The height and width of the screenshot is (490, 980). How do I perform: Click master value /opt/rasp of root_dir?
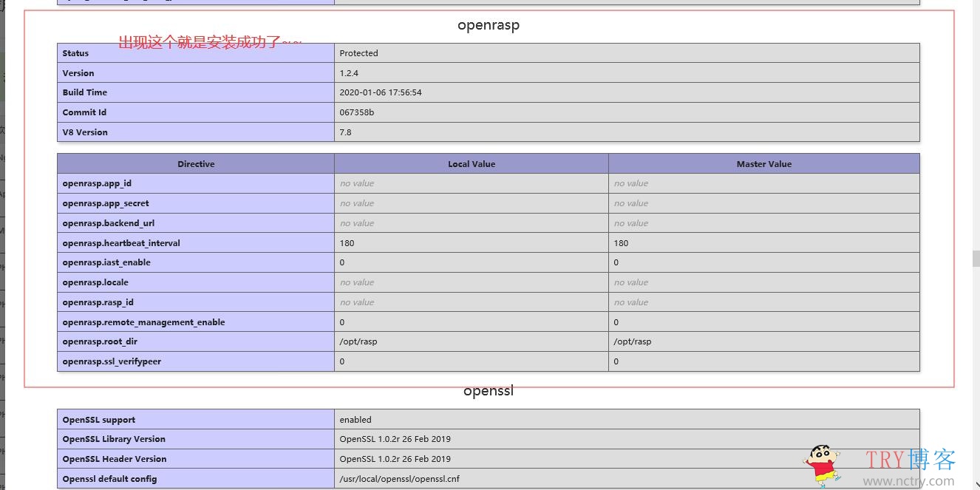(x=633, y=341)
